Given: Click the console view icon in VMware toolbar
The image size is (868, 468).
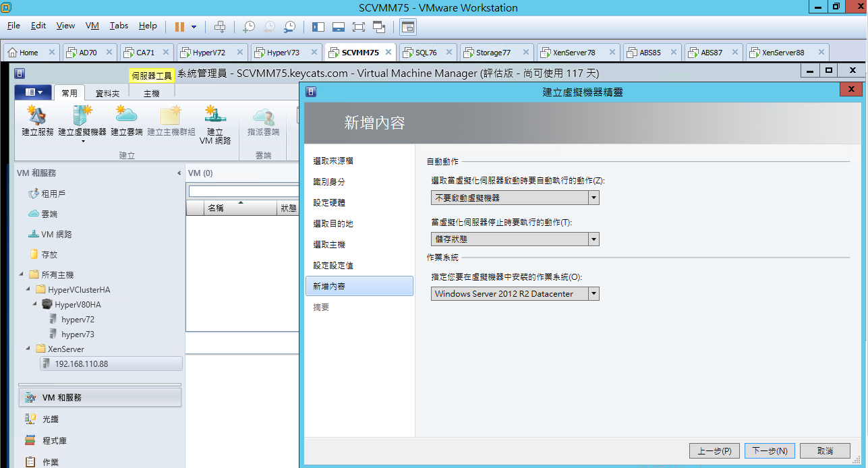Looking at the screenshot, I should pyautogui.click(x=408, y=26).
